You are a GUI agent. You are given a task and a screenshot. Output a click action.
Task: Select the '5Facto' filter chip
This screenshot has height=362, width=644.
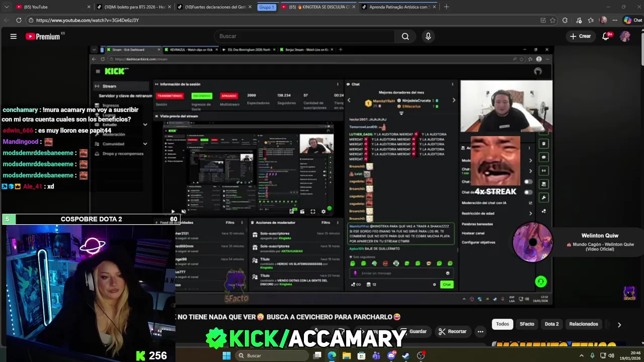(527, 324)
